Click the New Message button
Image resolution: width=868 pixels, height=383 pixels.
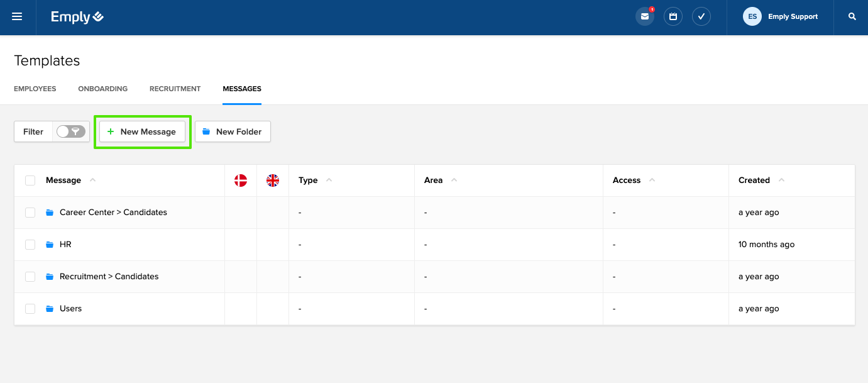pyautogui.click(x=143, y=131)
